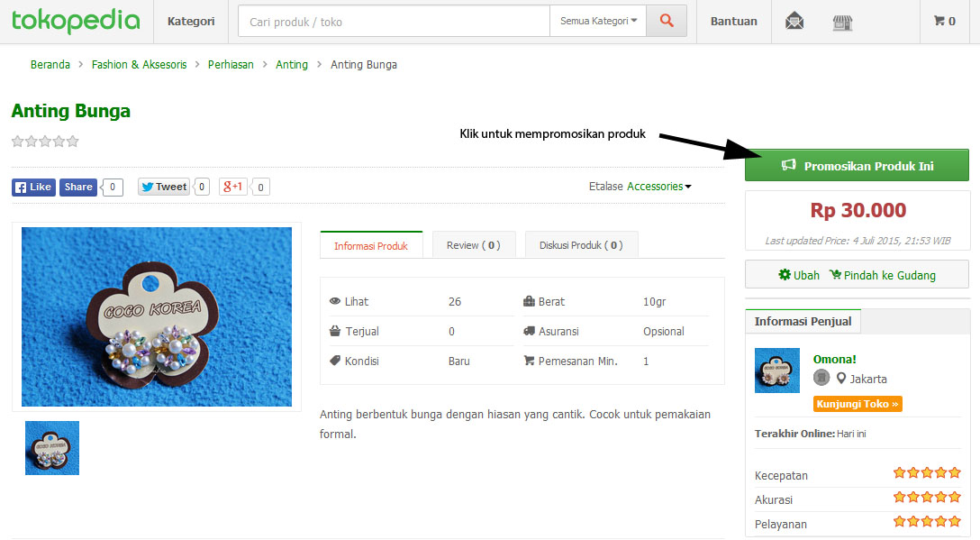This screenshot has height=540, width=980.
Task: Go to Anting breadcrumb
Action: tap(291, 64)
